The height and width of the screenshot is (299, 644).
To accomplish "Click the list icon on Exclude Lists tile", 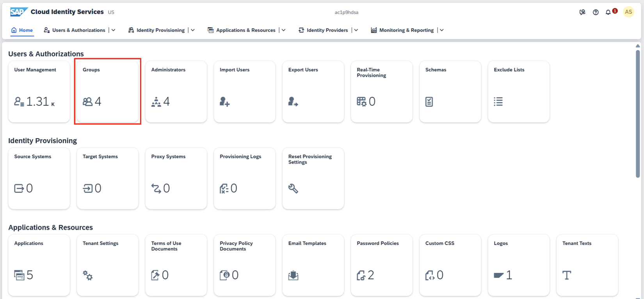I will click(x=498, y=102).
